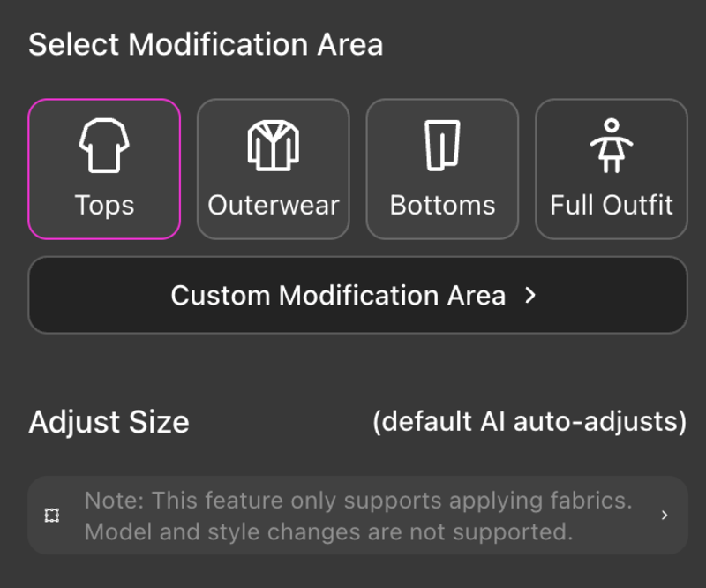706x588 pixels.
Task: Click the Adjust Size heading
Action: click(109, 422)
